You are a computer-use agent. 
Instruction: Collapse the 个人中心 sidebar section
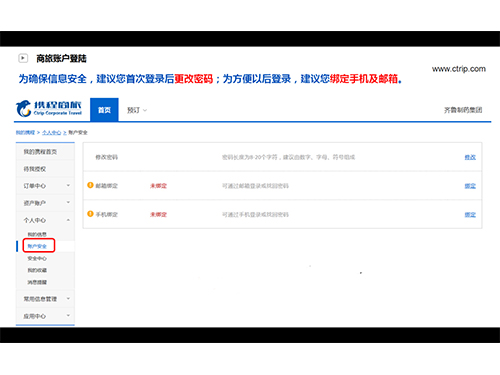click(45, 220)
